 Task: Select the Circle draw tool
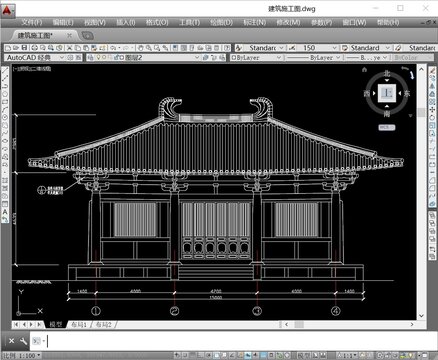point(5,117)
